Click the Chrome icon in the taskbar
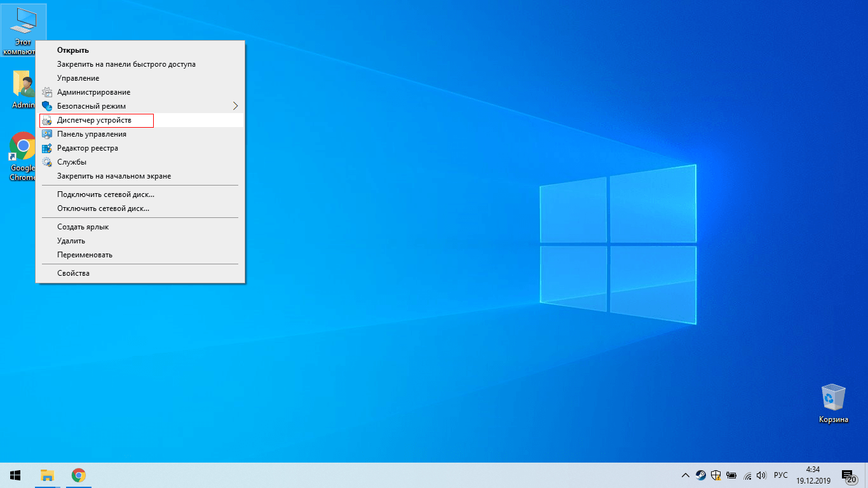This screenshot has width=868, height=488. pos(79,475)
